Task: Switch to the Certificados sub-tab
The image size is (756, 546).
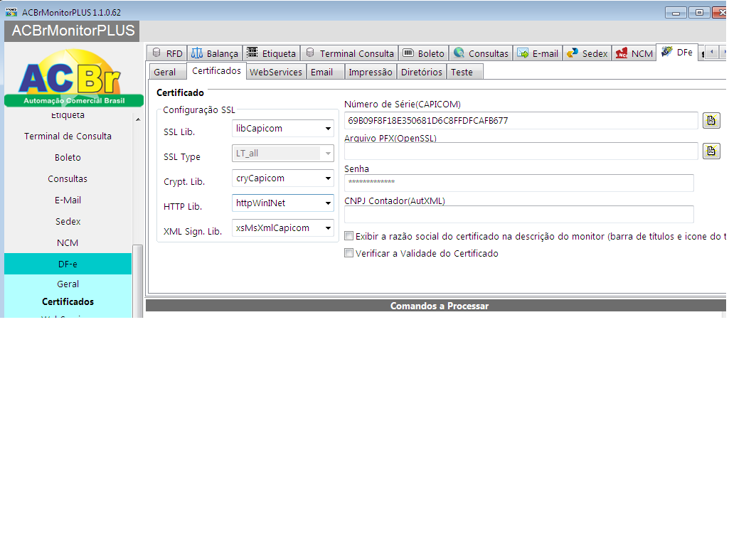Action: point(216,71)
